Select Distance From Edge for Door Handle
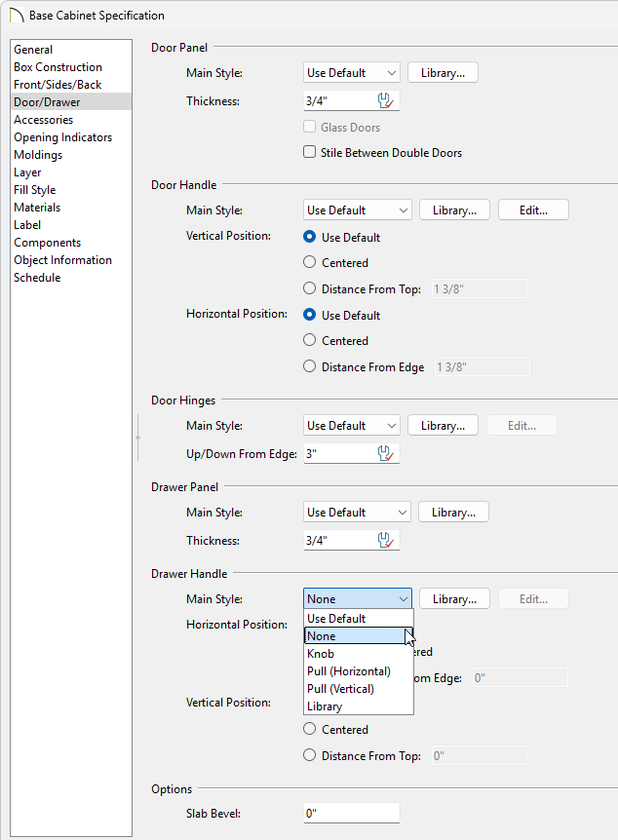618x840 pixels. [310, 366]
